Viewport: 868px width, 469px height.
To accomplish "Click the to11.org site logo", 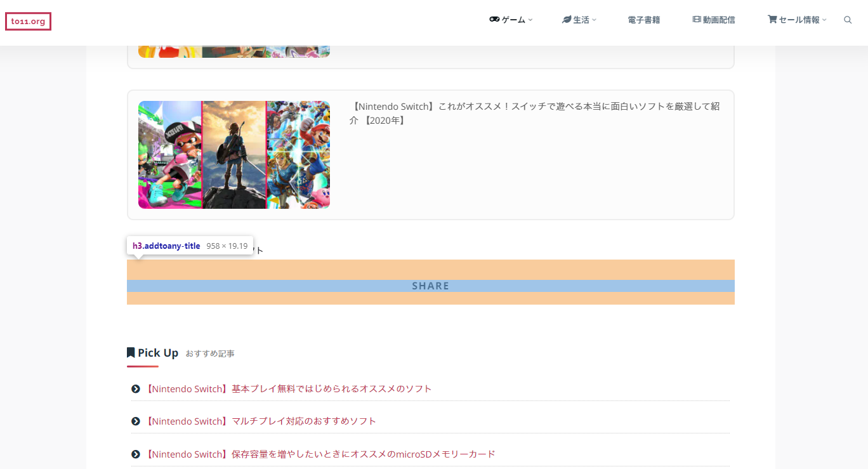I will pos(28,21).
